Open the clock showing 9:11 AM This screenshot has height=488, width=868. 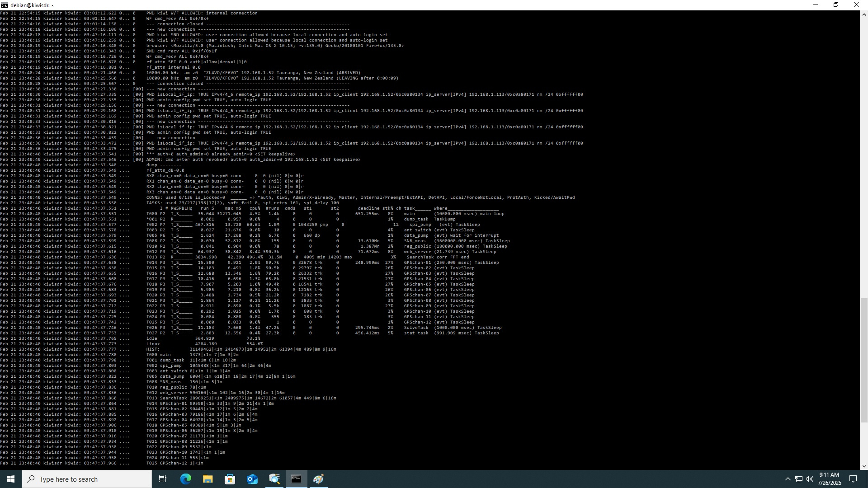tap(829, 479)
